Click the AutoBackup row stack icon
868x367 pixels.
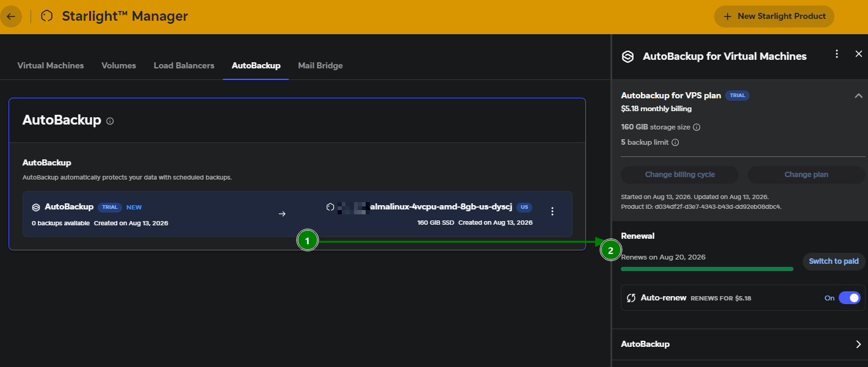pyautogui.click(x=36, y=208)
